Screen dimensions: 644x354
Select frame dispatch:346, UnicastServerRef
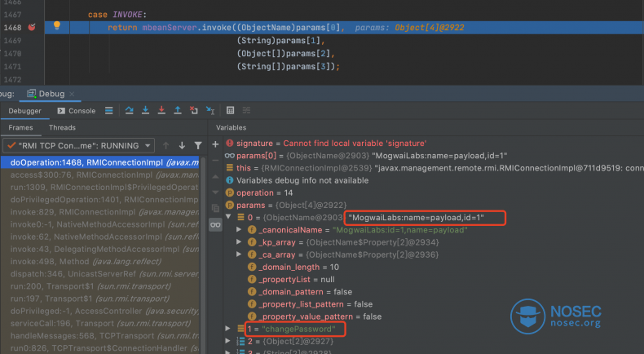(99, 273)
